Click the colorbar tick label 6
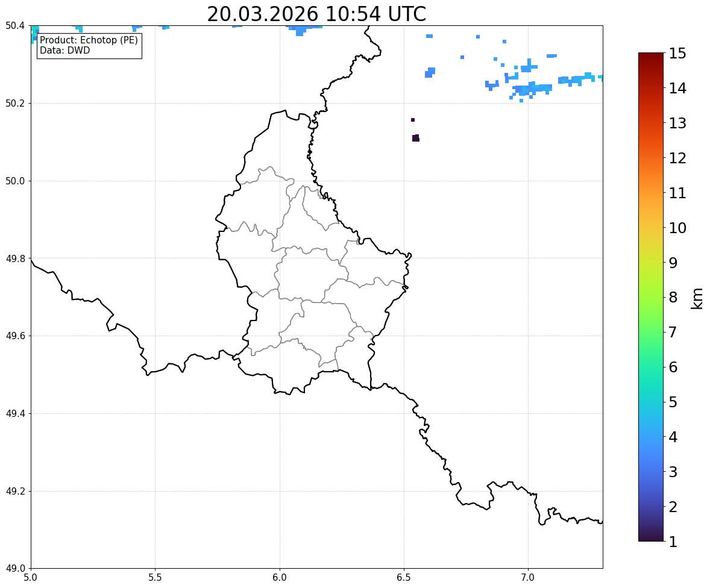Image resolution: width=710 pixels, height=588 pixels. [673, 367]
